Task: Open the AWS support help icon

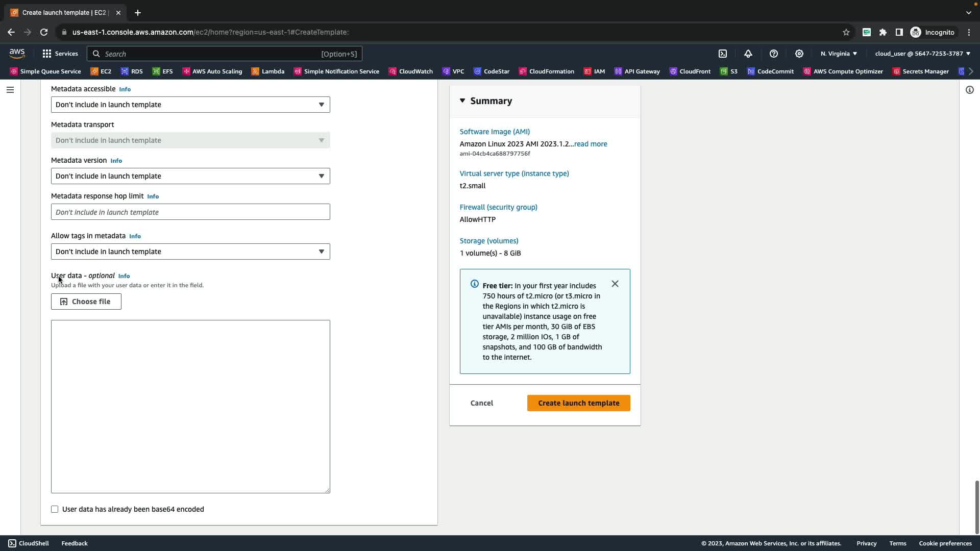Action: tap(774, 54)
